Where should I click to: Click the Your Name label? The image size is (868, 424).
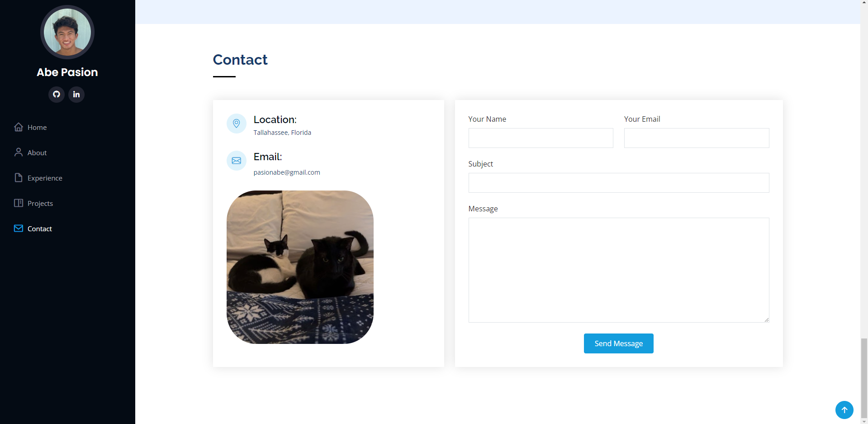(487, 119)
